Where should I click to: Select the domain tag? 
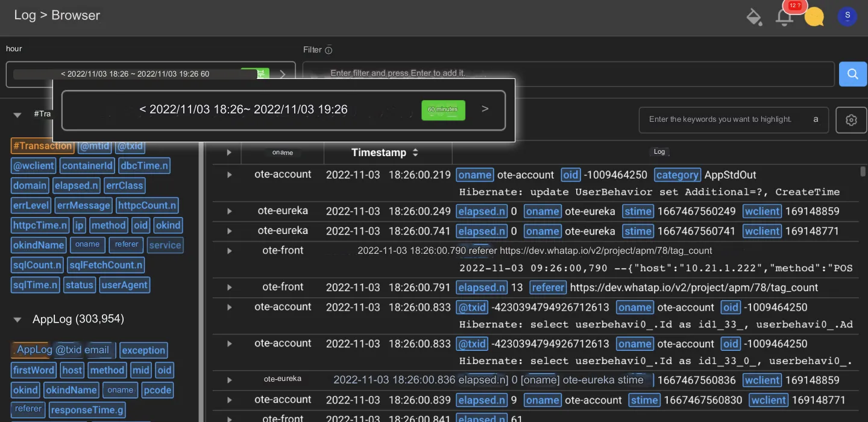coord(30,186)
